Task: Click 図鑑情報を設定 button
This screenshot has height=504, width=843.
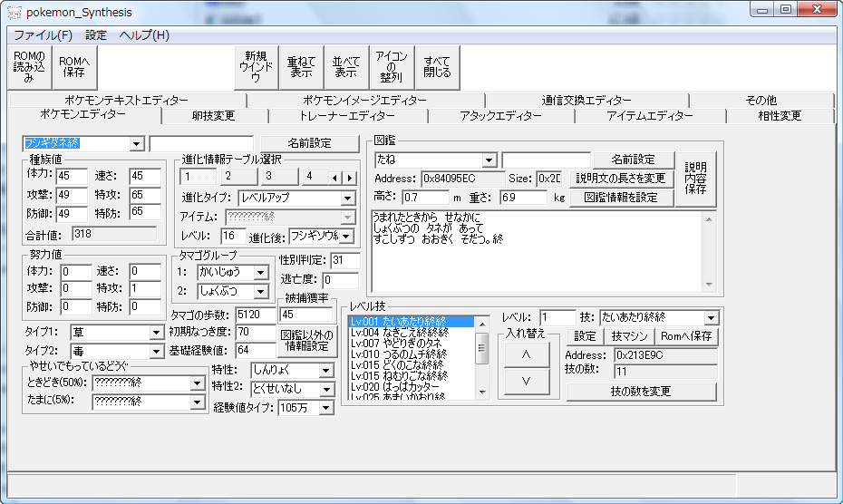Action: (621, 198)
